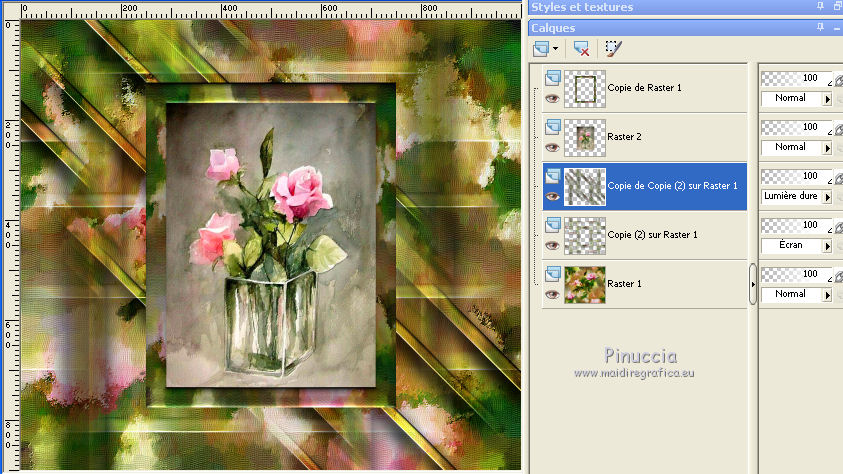This screenshot has width=843, height=474.
Task: Click the layer panel splitter expand arrow
Action: (x=753, y=284)
